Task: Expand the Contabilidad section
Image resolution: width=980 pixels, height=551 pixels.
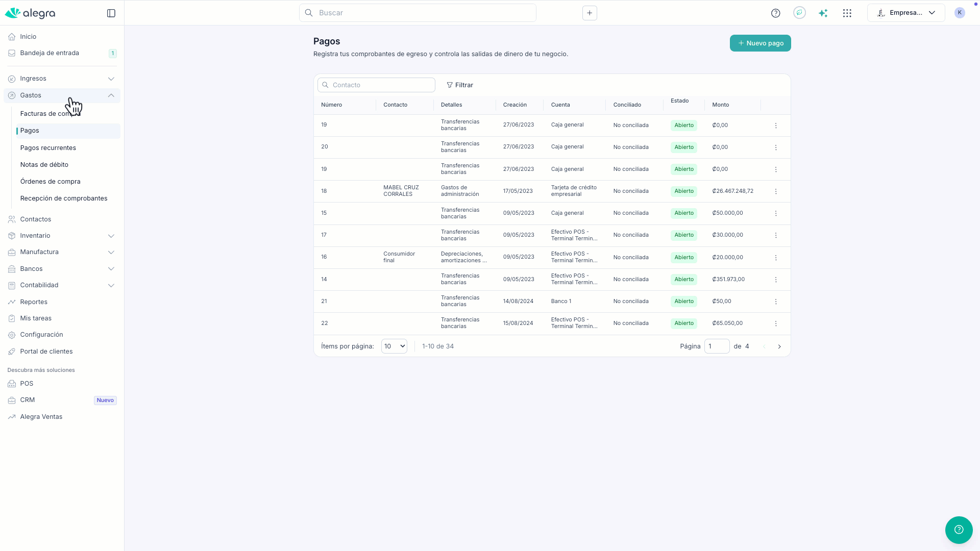Action: tap(62, 285)
